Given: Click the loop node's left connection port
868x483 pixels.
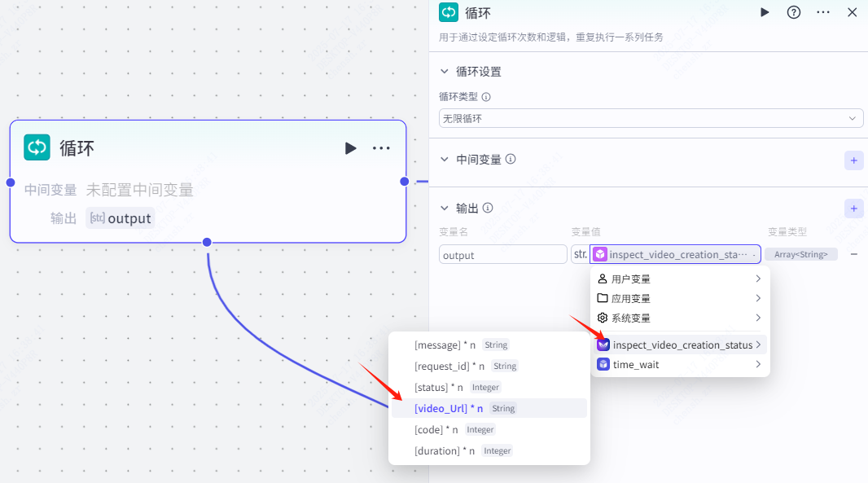Looking at the screenshot, I should coord(10,182).
